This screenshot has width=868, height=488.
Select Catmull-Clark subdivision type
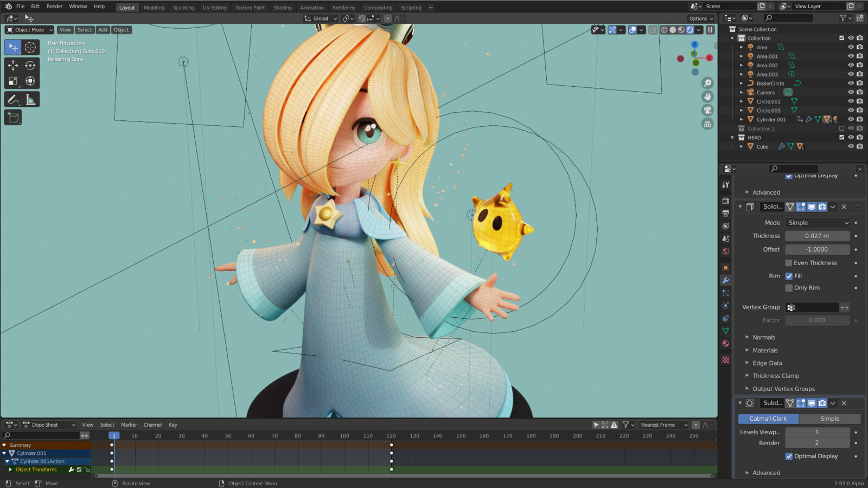(x=768, y=419)
